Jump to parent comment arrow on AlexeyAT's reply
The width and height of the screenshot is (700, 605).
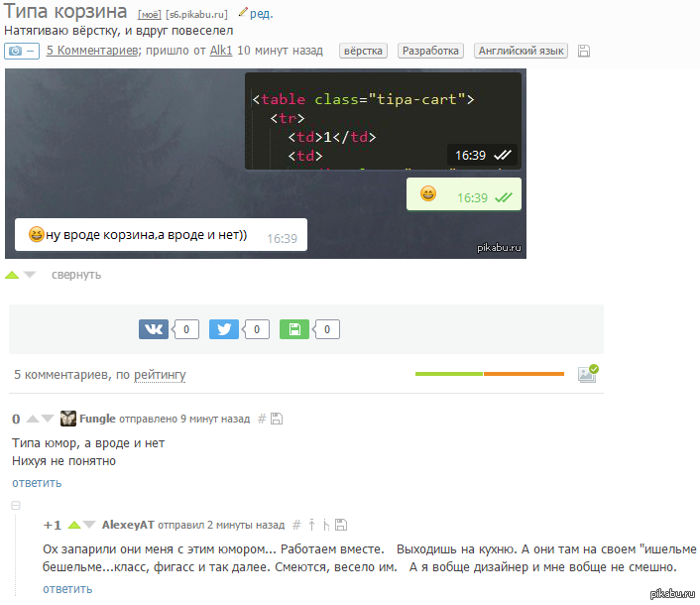[x=310, y=525]
